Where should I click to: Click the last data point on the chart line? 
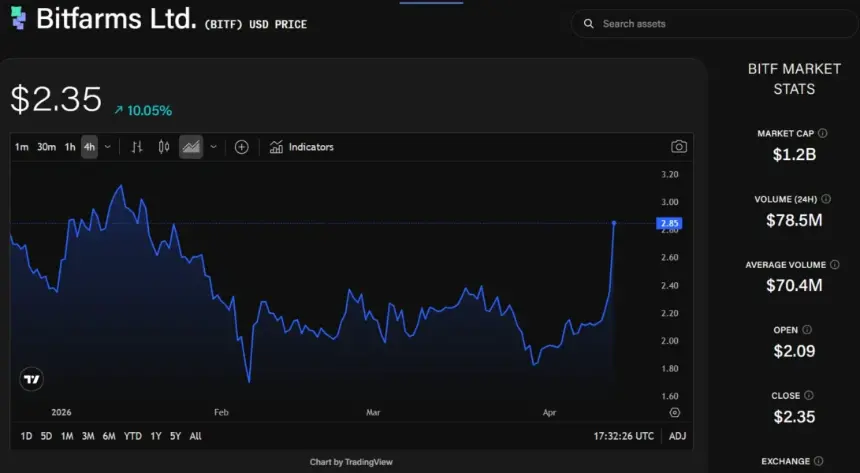[x=614, y=223]
